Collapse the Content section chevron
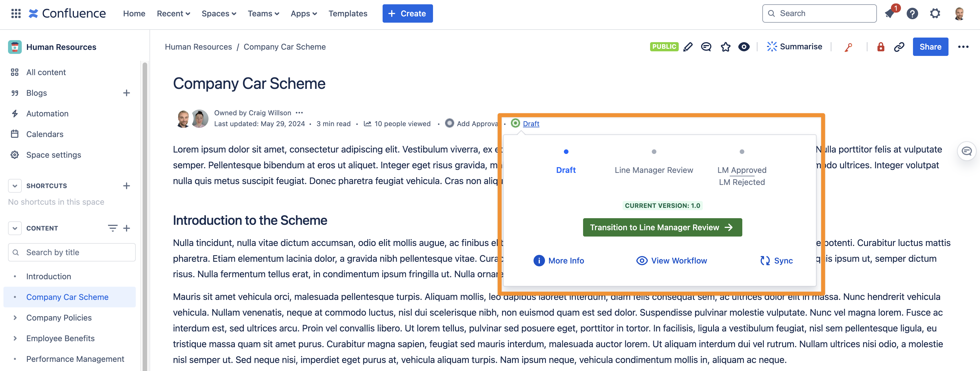The image size is (980, 371). pos(15,228)
